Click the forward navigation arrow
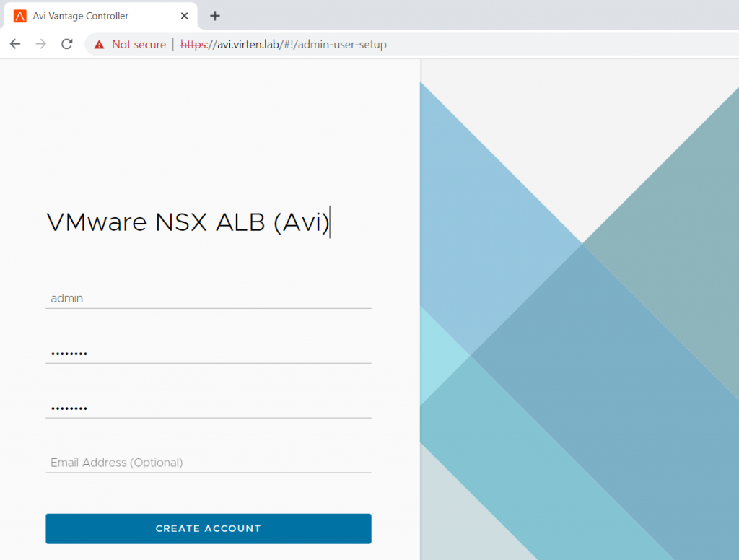The image size is (739, 560). (x=41, y=44)
